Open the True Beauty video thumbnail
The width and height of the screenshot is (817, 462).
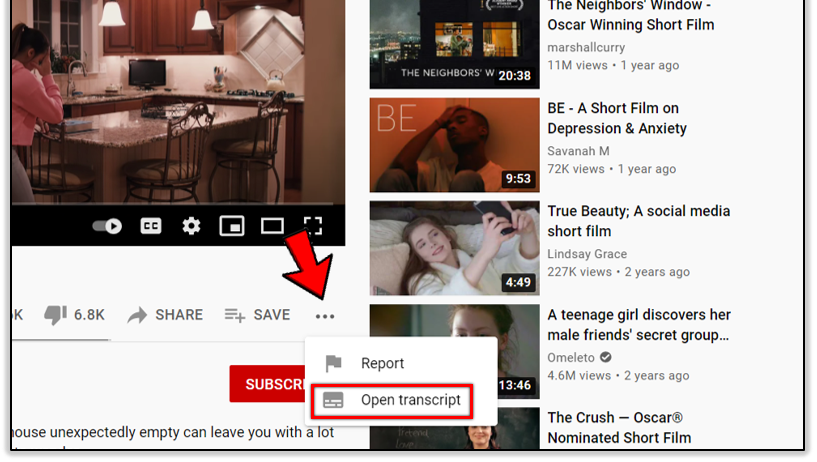point(454,248)
